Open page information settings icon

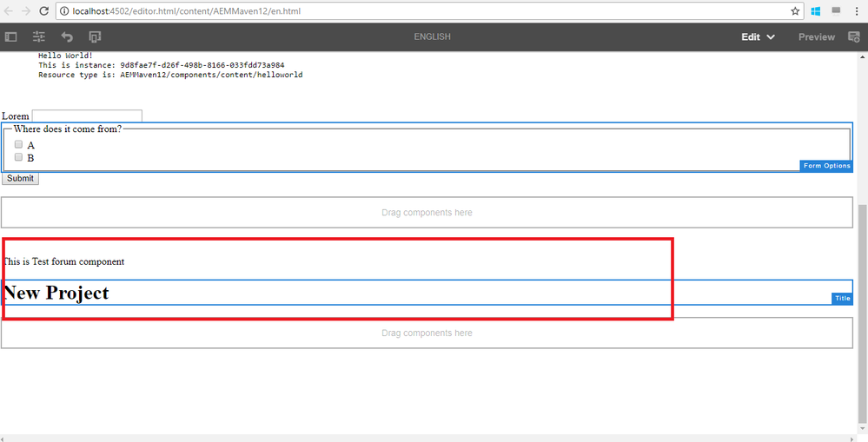39,37
